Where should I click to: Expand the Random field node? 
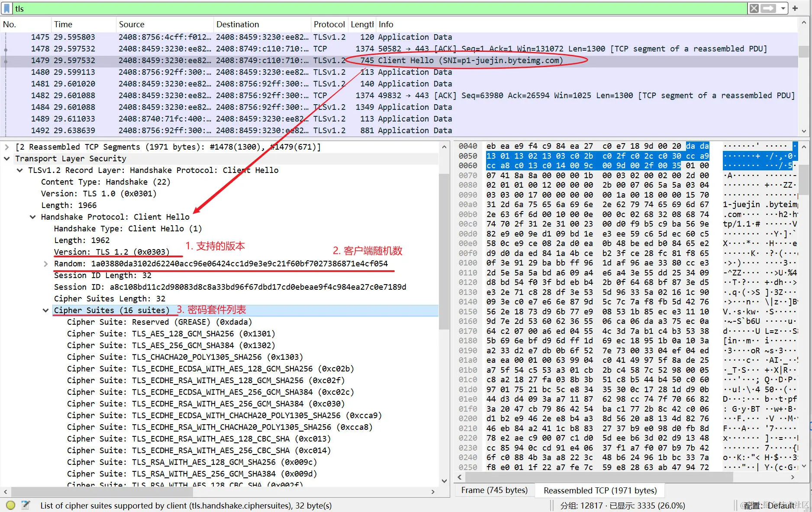45,264
